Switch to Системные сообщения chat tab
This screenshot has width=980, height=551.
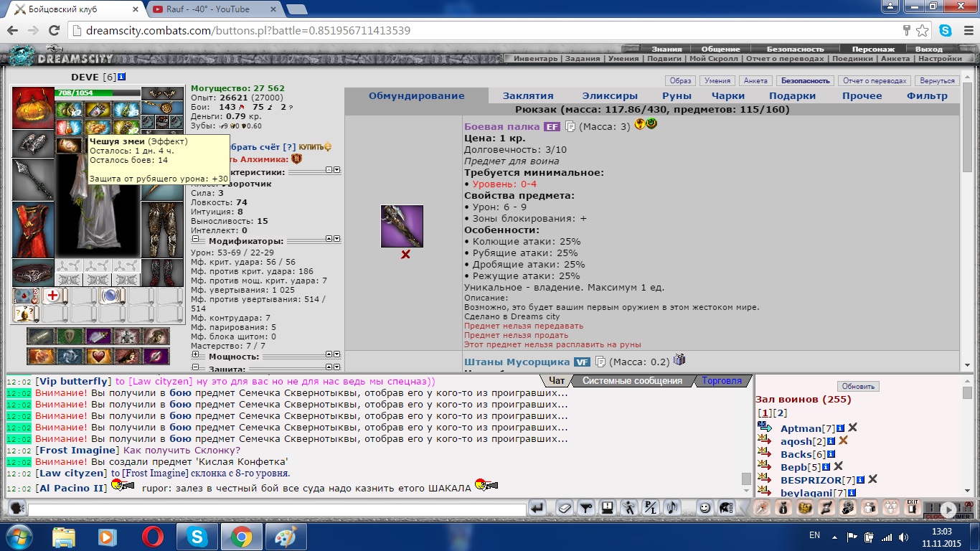pos(632,381)
